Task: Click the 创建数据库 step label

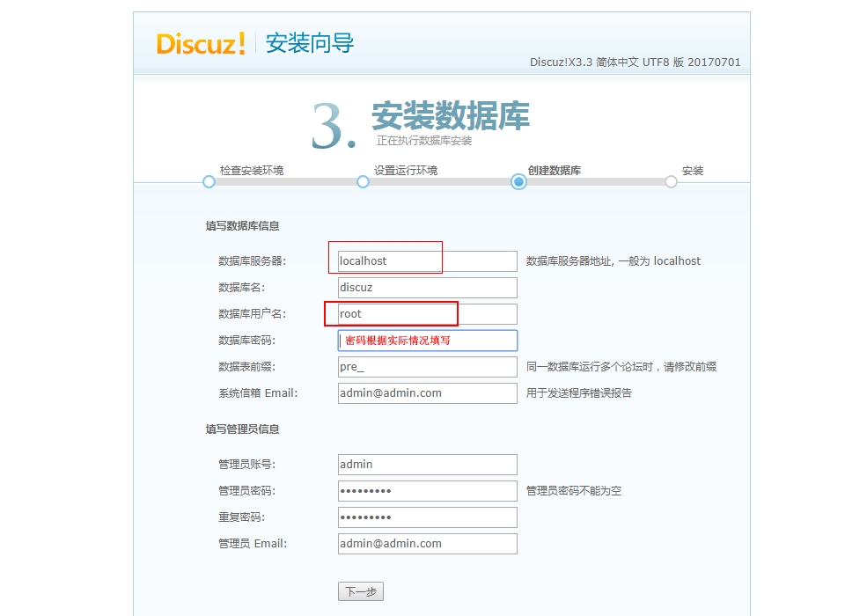Action: click(554, 170)
